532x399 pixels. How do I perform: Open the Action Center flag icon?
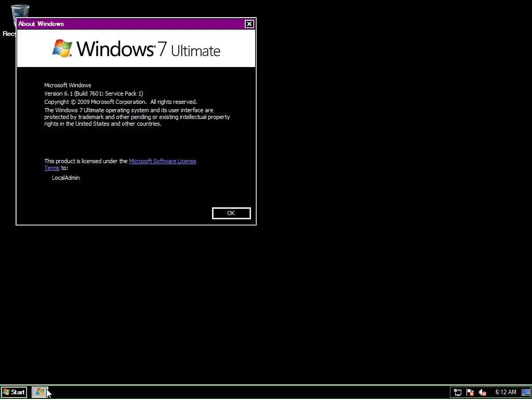click(x=470, y=393)
